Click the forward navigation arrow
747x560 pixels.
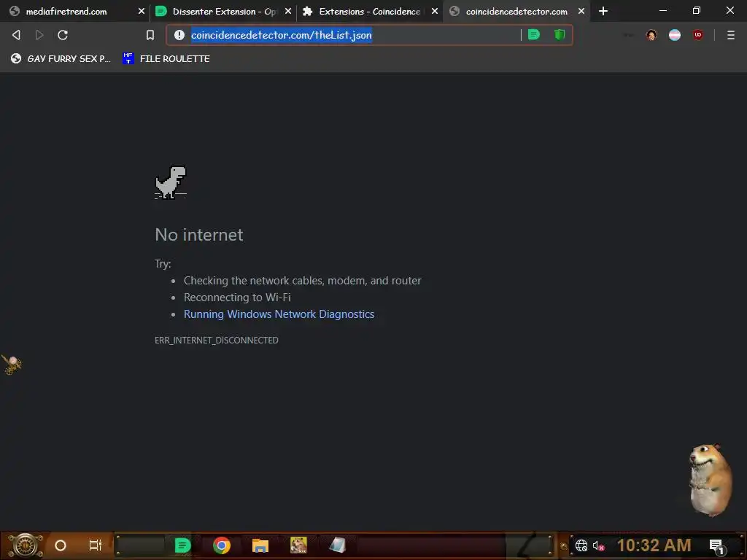(x=39, y=35)
